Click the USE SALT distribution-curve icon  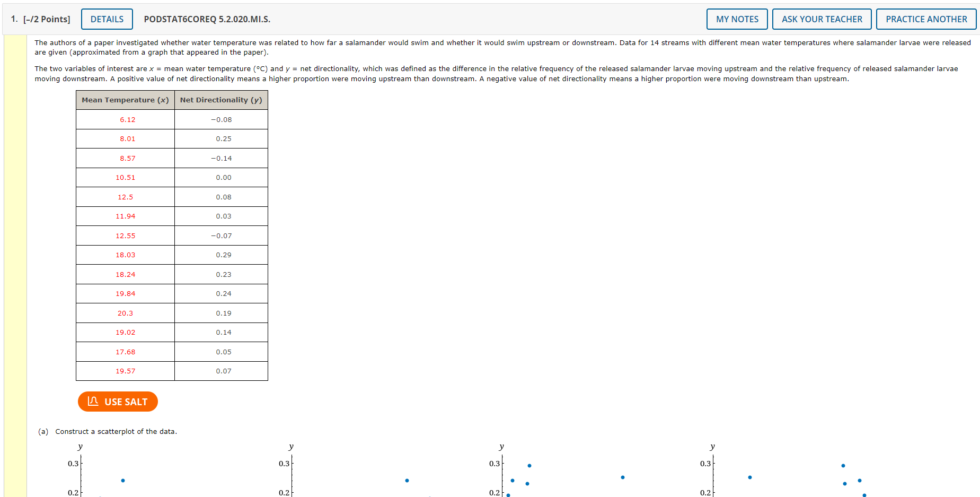pyautogui.click(x=93, y=402)
